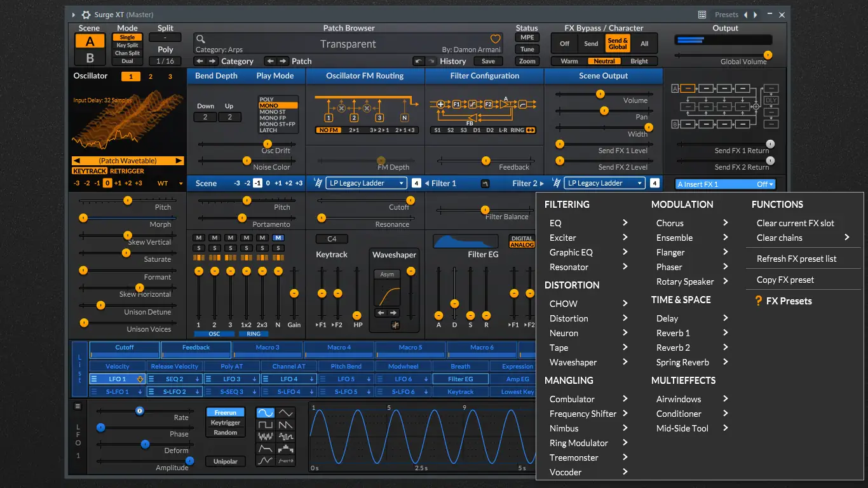Viewport: 868px width, 488px height.
Task: Enable MPE in the Status section
Action: [527, 37]
